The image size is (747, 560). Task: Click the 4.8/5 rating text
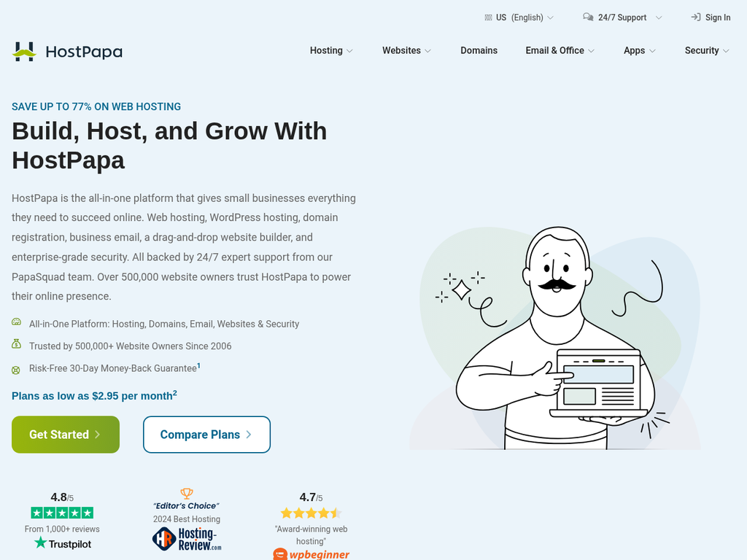[x=62, y=497]
